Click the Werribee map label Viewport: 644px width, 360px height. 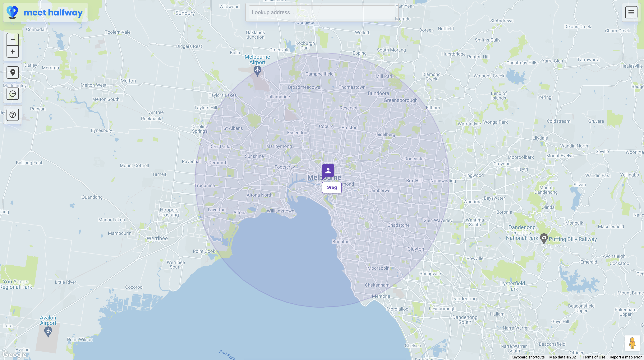coord(157,238)
